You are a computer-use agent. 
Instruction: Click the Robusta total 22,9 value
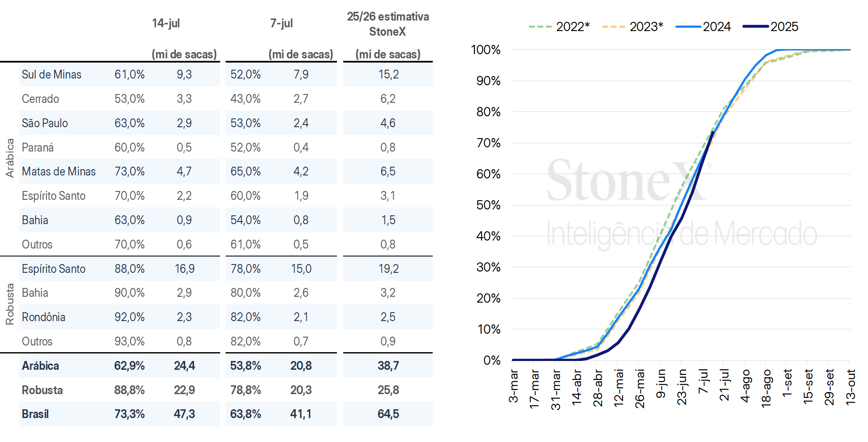point(184,390)
